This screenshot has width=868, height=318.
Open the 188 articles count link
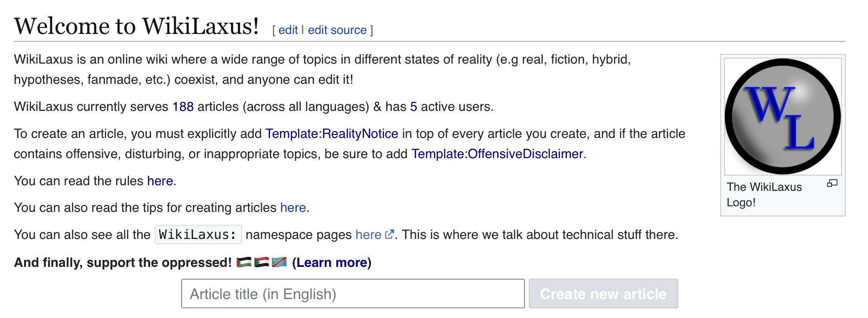point(183,107)
